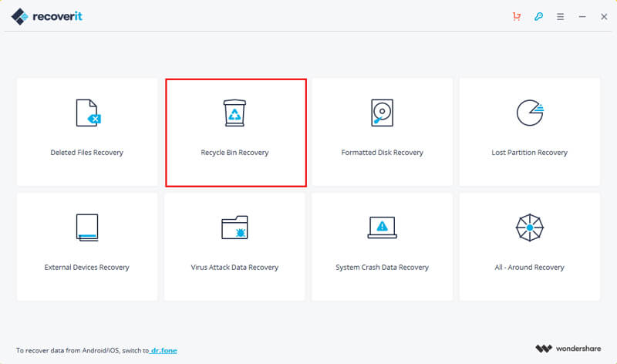Screen dimensions: 617x364
Task: Click the key registration icon
Action: tap(538, 16)
